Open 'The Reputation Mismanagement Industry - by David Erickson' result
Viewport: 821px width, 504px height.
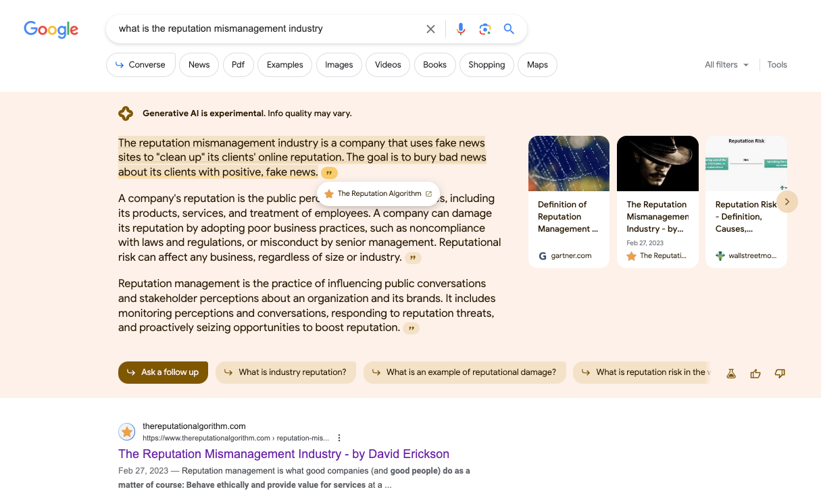(x=284, y=454)
